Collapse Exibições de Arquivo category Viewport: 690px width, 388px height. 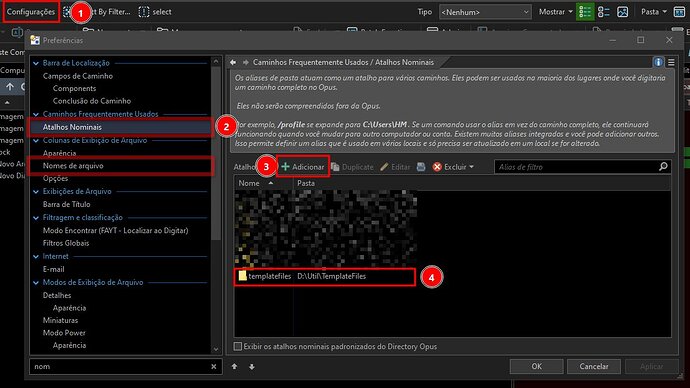click(36, 192)
